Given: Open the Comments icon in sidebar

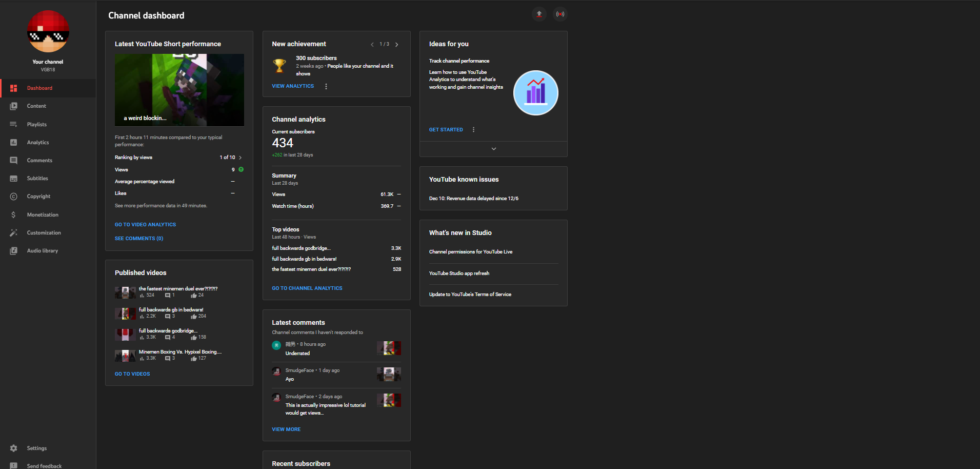Looking at the screenshot, I should (14, 161).
